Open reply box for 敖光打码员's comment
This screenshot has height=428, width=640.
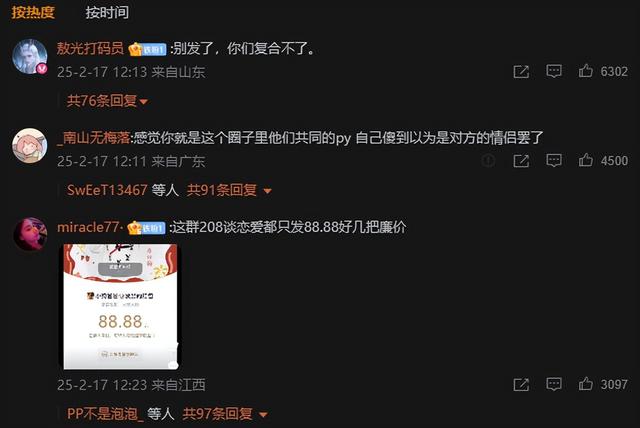pyautogui.click(x=553, y=71)
